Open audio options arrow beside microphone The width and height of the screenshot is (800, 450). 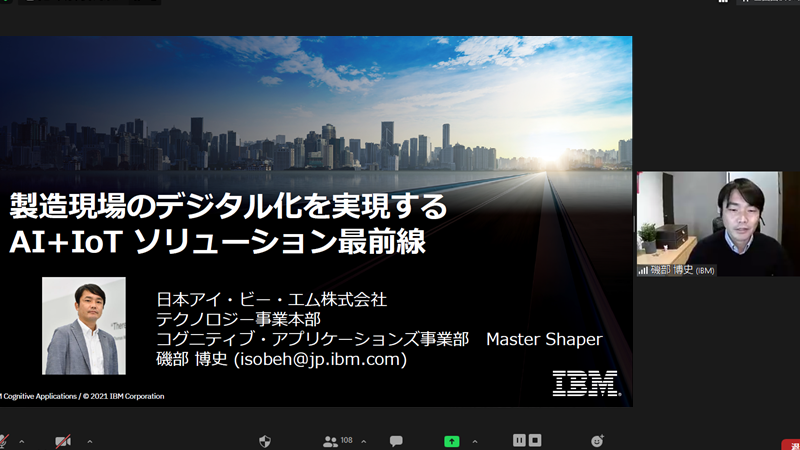click(x=21, y=441)
